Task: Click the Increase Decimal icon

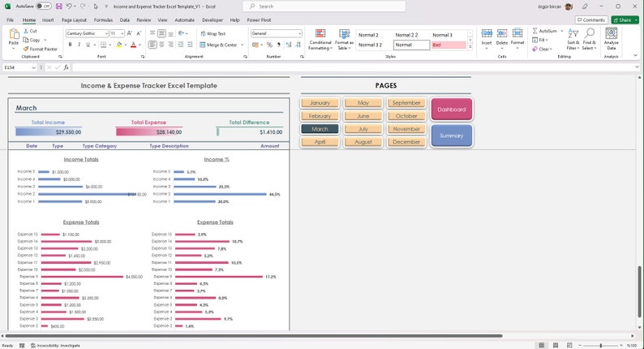Action: pos(288,45)
